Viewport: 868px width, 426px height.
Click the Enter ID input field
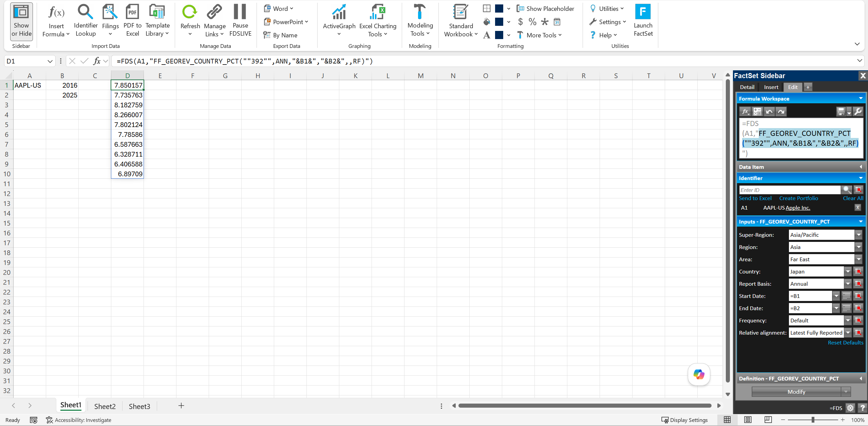click(789, 190)
